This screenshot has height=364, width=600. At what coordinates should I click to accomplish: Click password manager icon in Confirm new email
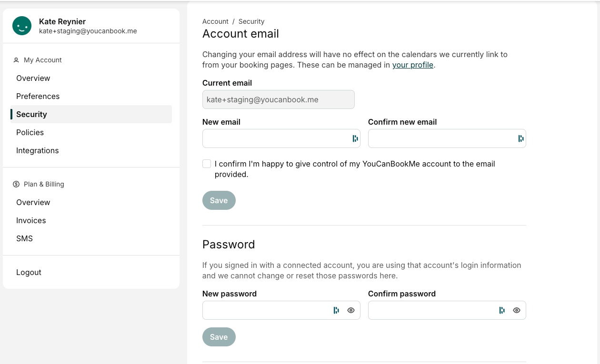point(521,138)
